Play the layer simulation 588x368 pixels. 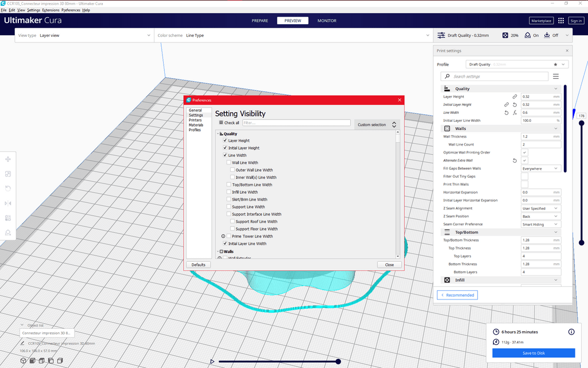212,362
